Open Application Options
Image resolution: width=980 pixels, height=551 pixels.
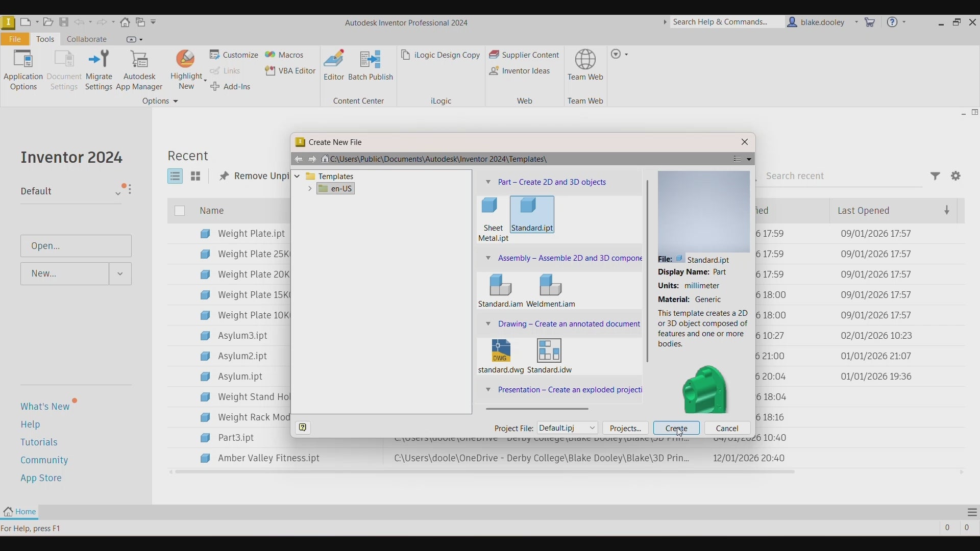click(x=23, y=70)
